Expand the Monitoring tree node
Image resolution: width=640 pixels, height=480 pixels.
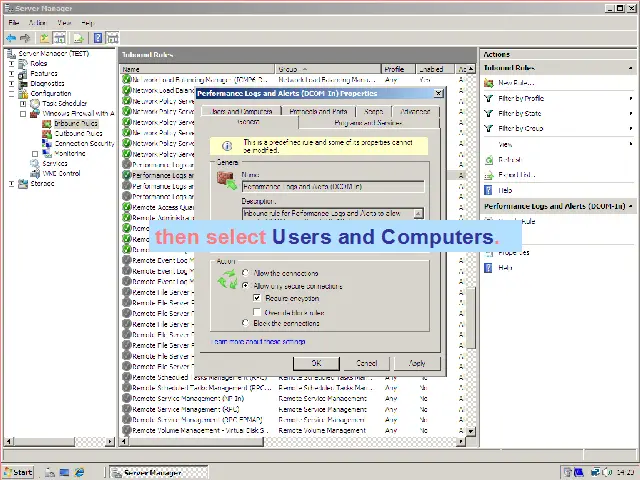[35, 154]
